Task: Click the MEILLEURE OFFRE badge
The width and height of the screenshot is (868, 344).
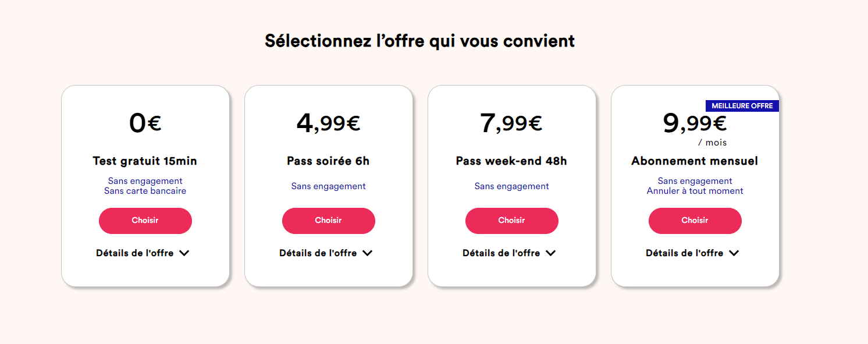Action: point(742,106)
